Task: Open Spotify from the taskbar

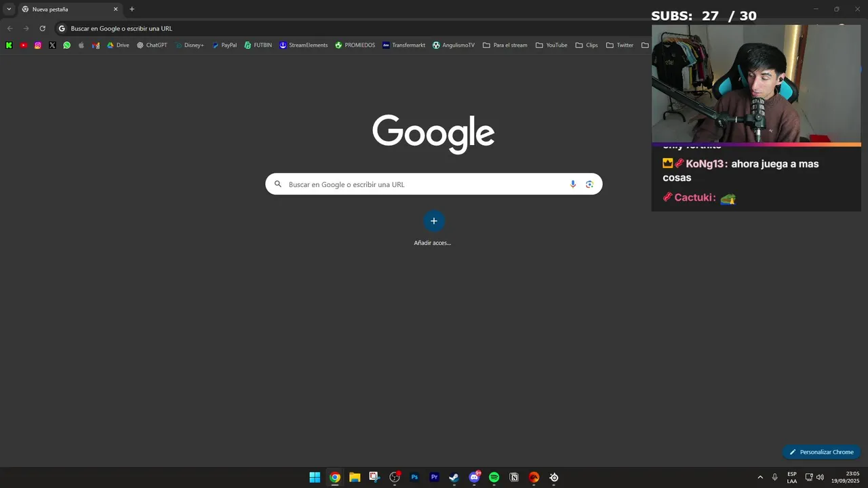Action: coord(494,477)
